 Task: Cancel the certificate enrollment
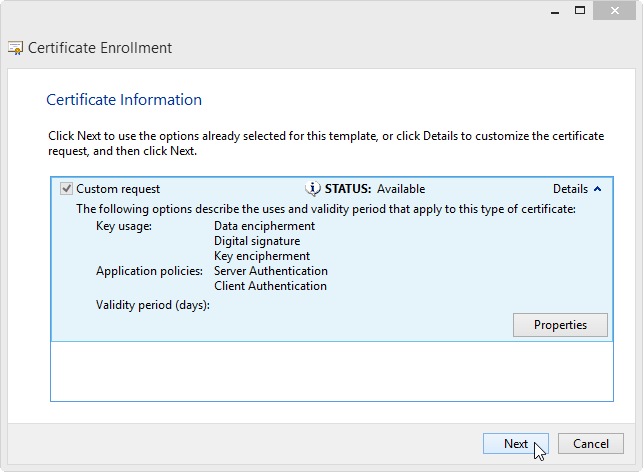591,444
